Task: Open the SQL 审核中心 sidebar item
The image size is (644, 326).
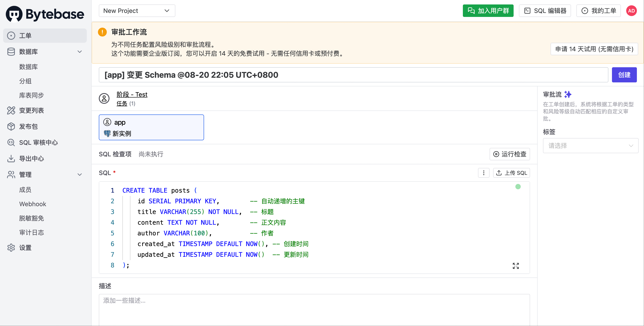Action: tap(45, 142)
